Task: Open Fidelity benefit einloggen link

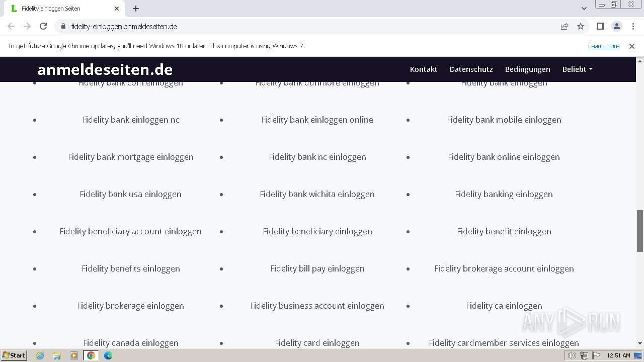Action: click(x=504, y=231)
